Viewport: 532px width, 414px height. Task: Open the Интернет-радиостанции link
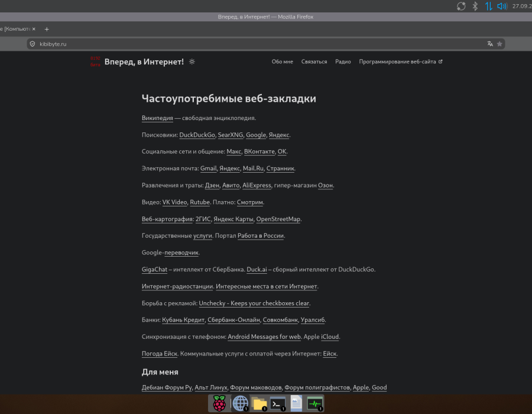coord(177,287)
